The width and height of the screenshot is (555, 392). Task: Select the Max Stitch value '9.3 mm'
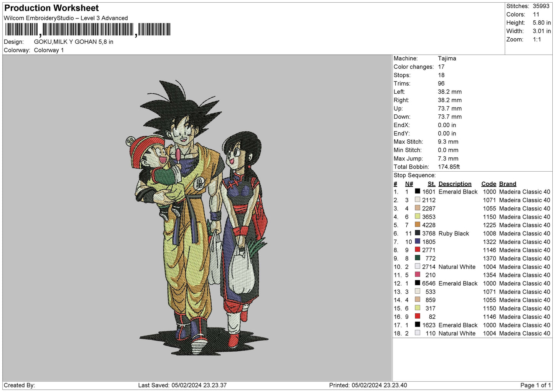click(448, 142)
